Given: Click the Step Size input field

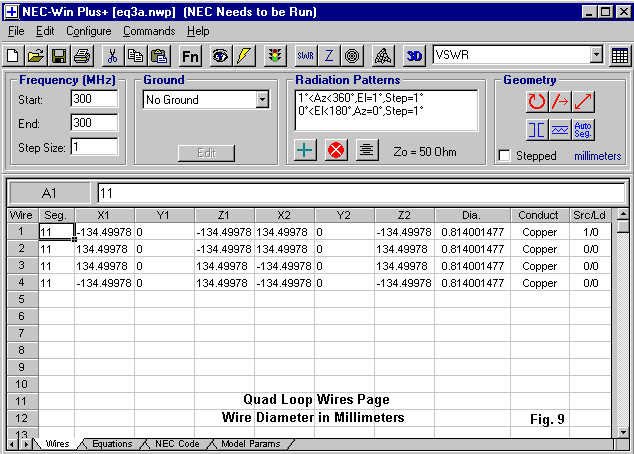Looking at the screenshot, I should [x=94, y=147].
